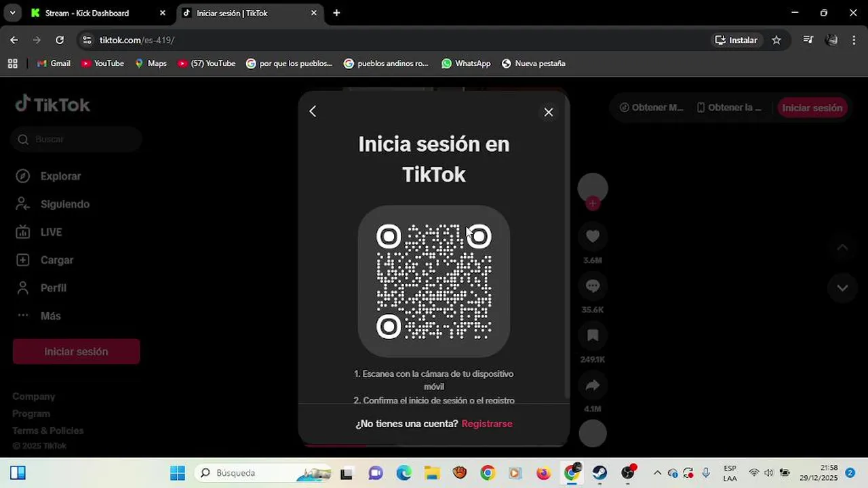Click the heart like icon on the video
Viewport: 868px width, 488px height.
point(593,236)
